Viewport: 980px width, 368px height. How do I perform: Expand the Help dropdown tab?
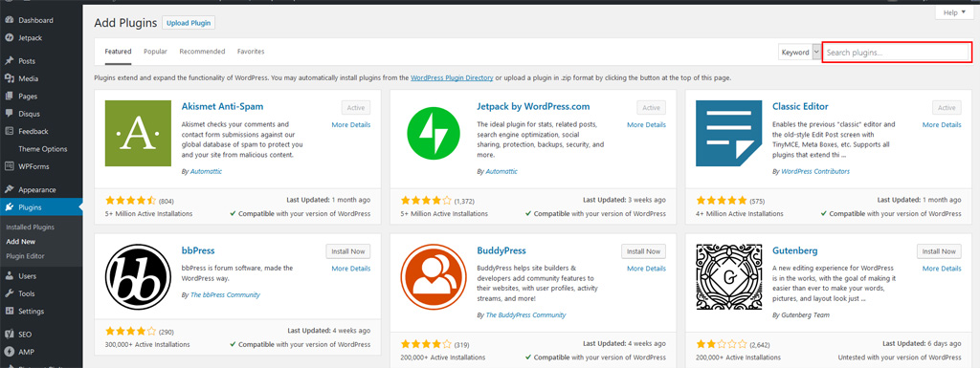(x=955, y=12)
